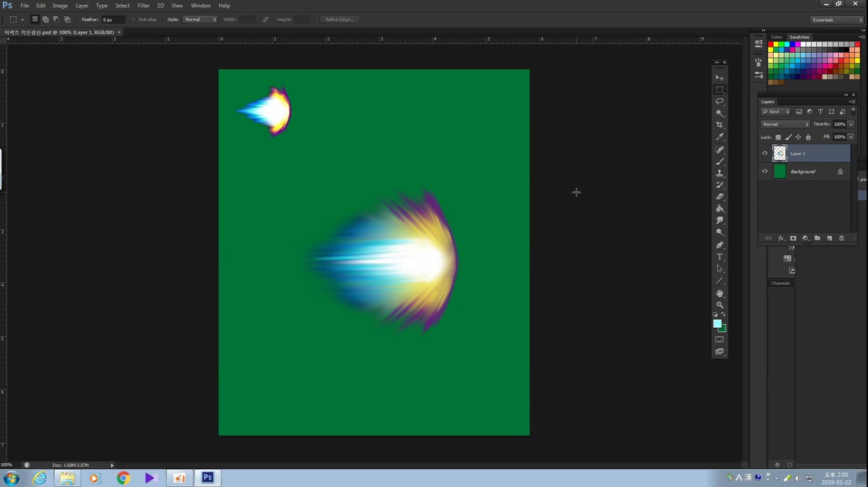Hide Layer 1 with its eye icon
The image size is (868, 487).
coord(765,153)
